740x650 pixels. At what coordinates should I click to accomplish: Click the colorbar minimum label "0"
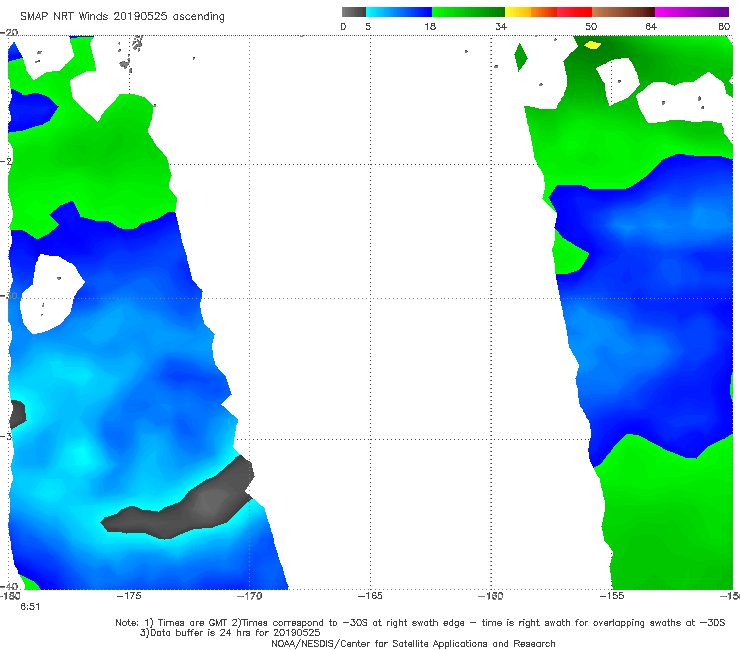pos(343,27)
